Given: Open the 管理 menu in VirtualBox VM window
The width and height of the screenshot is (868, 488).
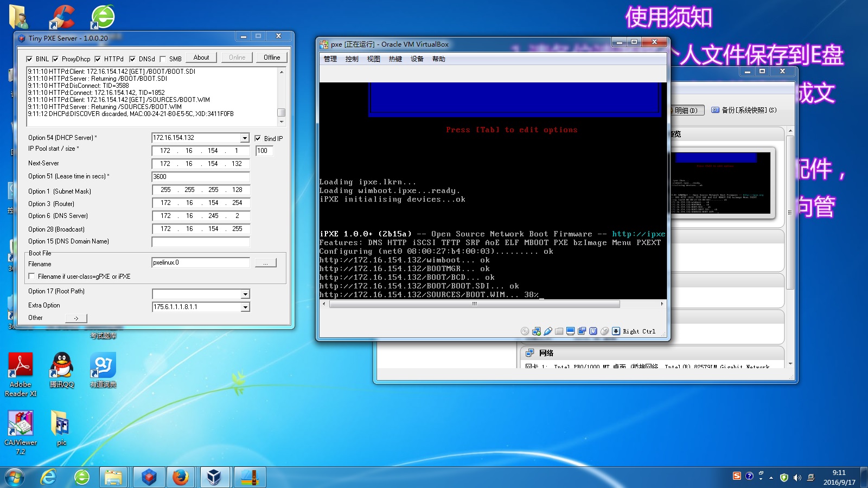Looking at the screenshot, I should (x=330, y=59).
